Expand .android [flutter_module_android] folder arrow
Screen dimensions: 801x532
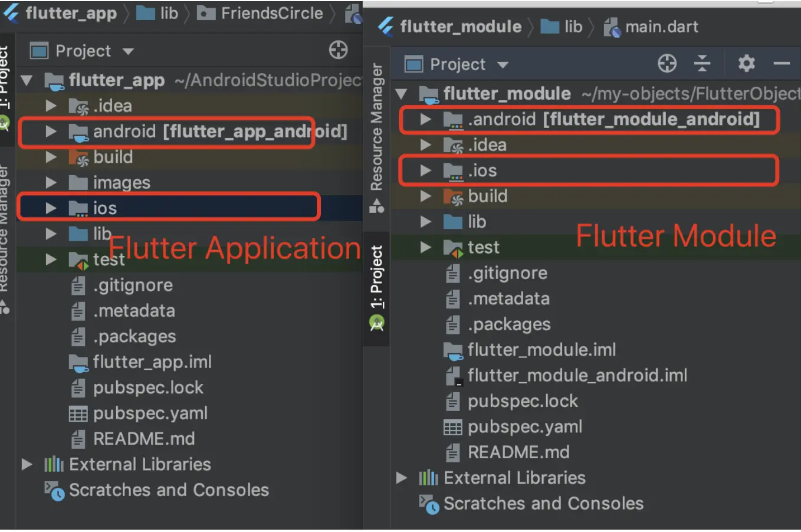click(426, 119)
